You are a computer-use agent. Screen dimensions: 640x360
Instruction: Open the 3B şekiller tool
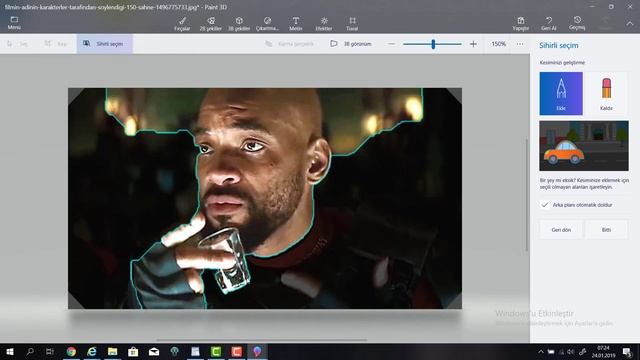pyautogui.click(x=239, y=24)
